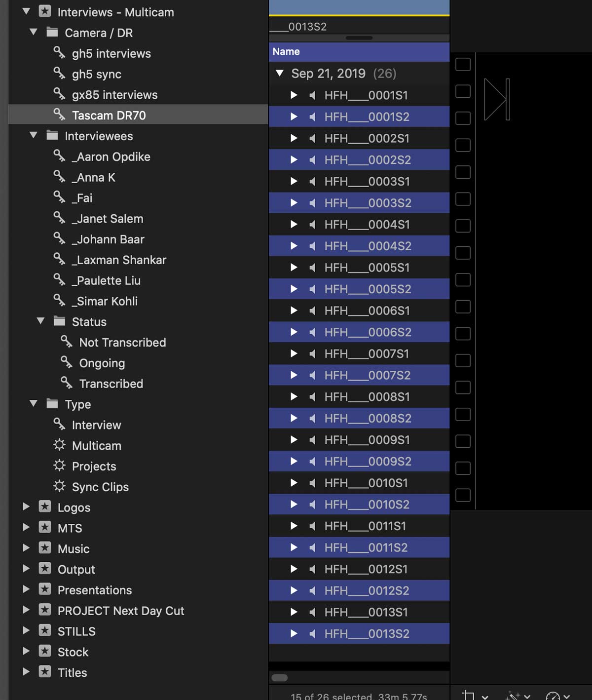Select clip HFH___0013S1 in the browser
The width and height of the screenshot is (592, 700).
(x=359, y=612)
